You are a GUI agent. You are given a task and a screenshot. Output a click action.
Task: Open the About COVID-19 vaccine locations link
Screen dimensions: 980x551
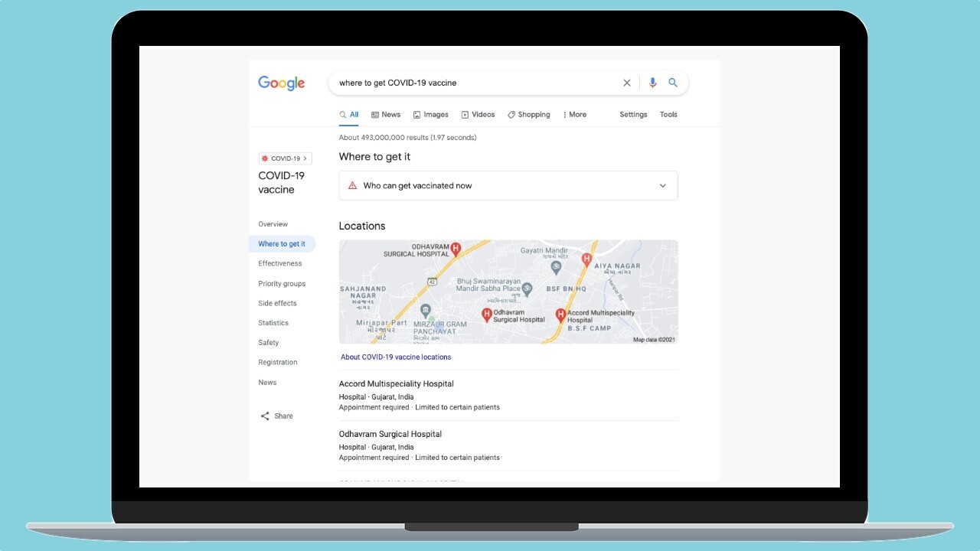[x=396, y=357]
